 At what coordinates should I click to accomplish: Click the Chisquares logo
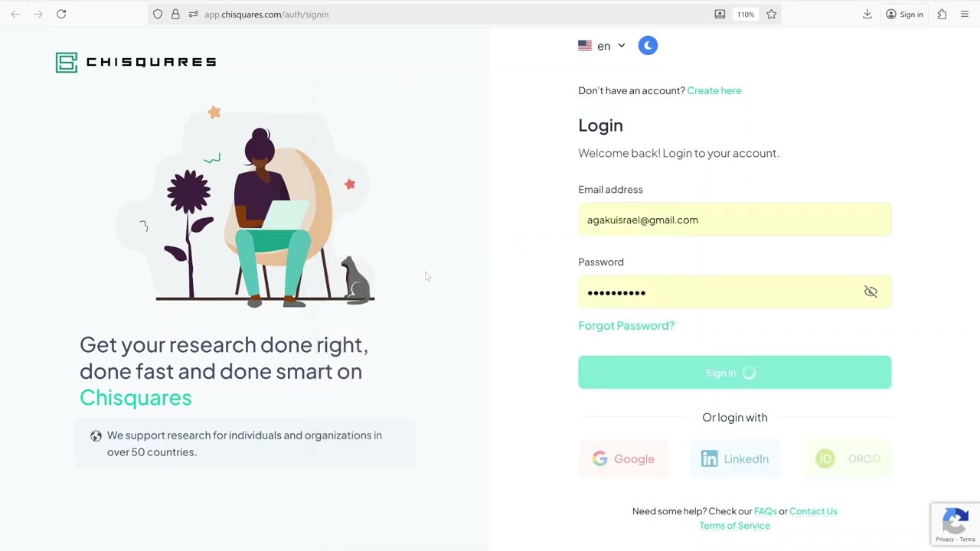pyautogui.click(x=136, y=62)
